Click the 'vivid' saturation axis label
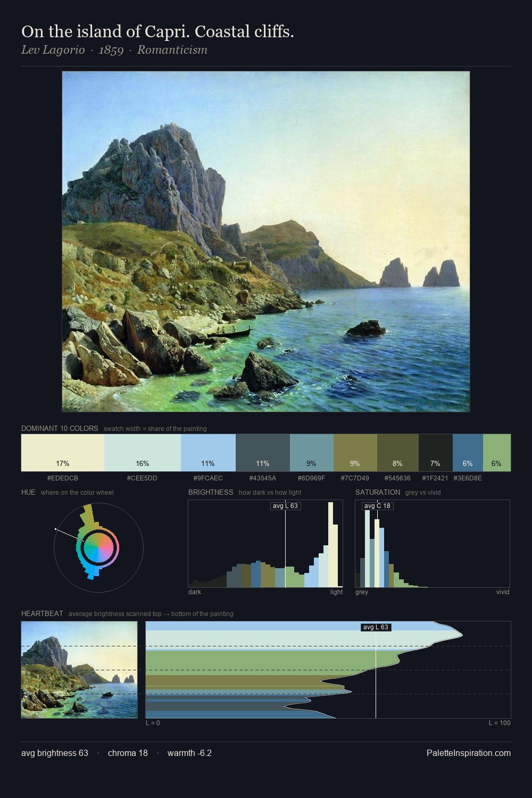 (503, 592)
